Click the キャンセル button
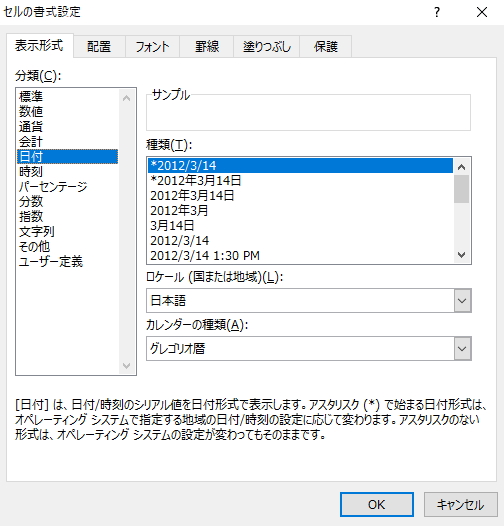 point(460,504)
